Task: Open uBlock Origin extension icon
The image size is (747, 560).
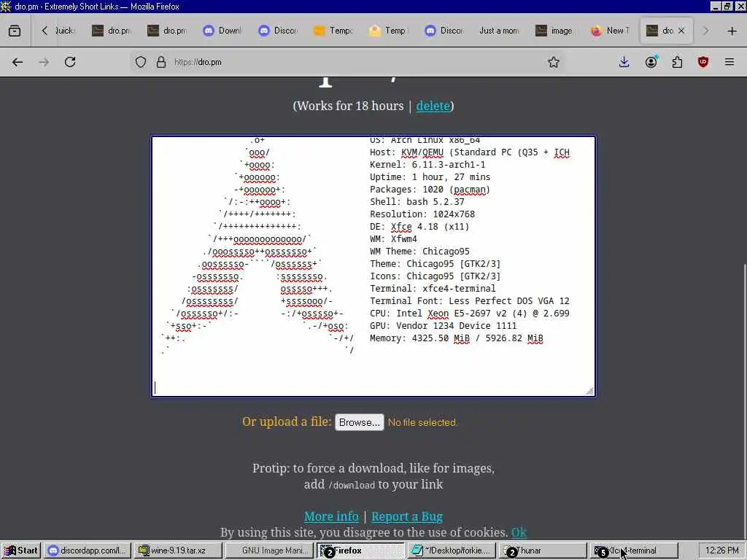Action: [703, 62]
